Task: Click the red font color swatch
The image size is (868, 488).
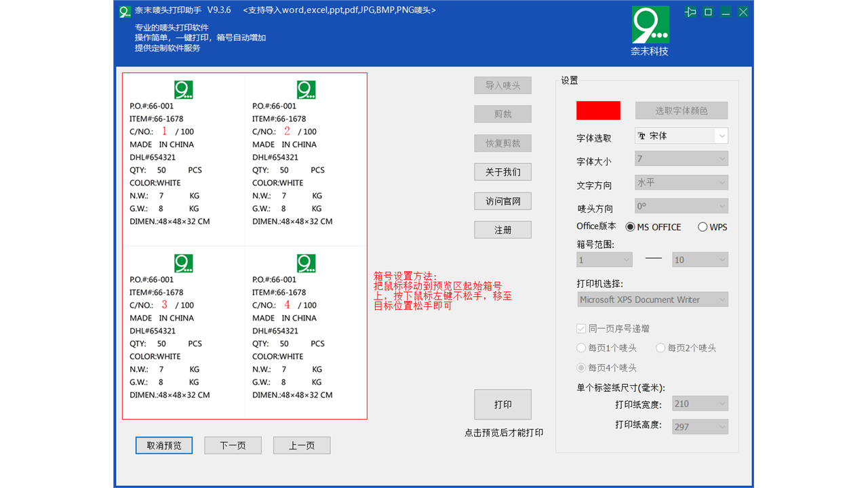Action: [598, 110]
